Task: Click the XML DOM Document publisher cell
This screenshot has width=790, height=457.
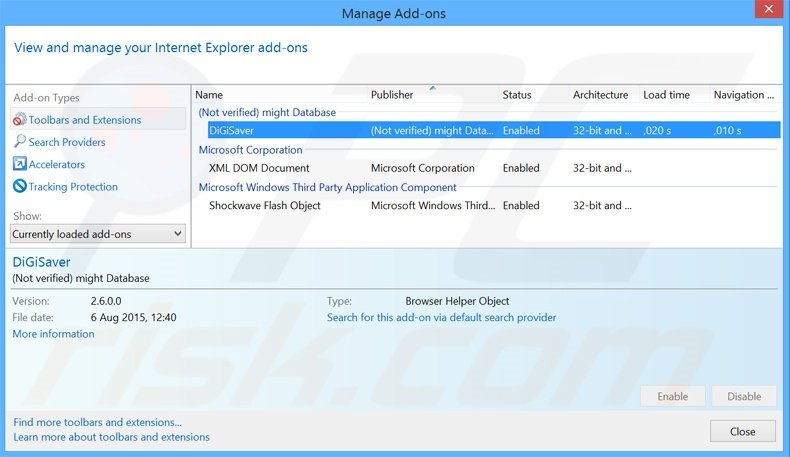Action: point(423,168)
